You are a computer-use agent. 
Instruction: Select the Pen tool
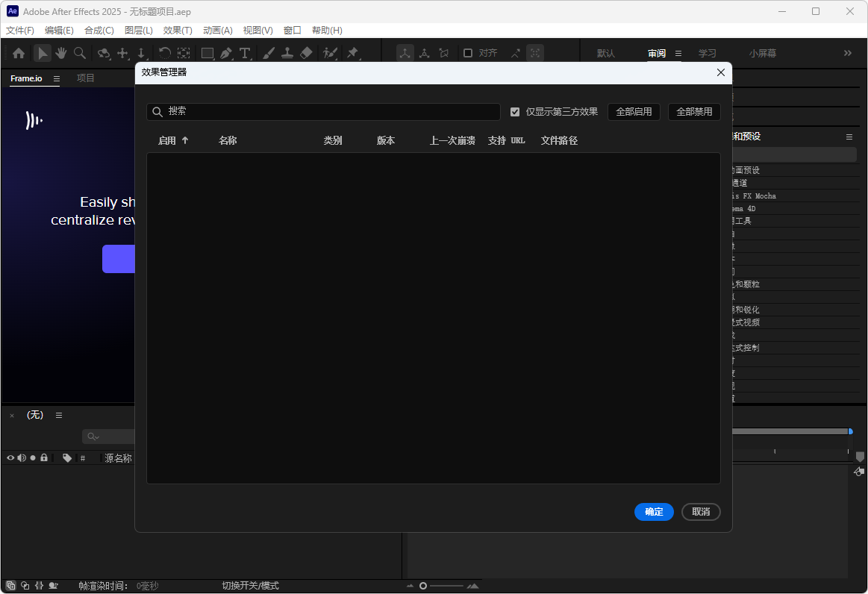click(x=226, y=53)
